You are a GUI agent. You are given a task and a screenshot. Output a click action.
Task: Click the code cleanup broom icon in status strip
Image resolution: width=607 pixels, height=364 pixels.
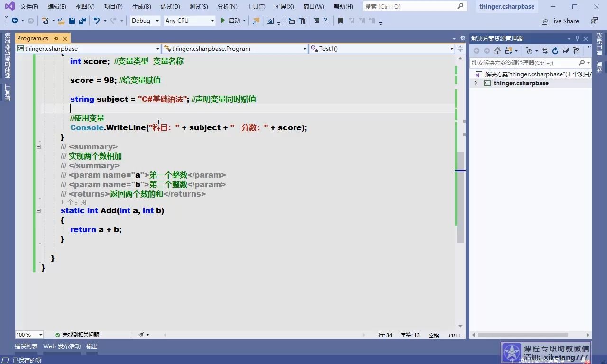(x=141, y=335)
